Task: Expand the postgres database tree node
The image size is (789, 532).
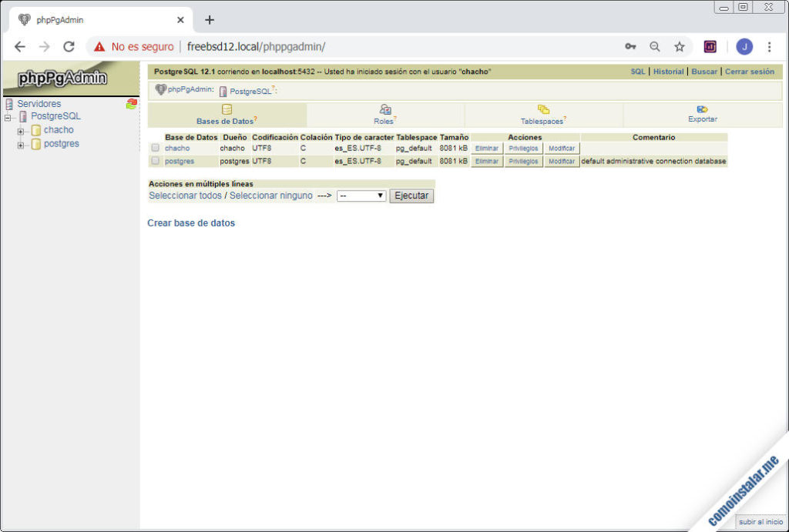Action: click(x=21, y=145)
